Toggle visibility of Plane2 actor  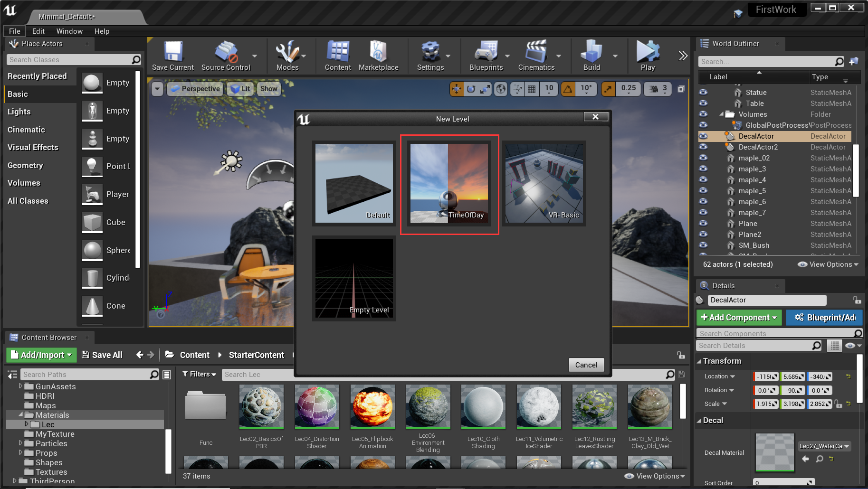(703, 234)
